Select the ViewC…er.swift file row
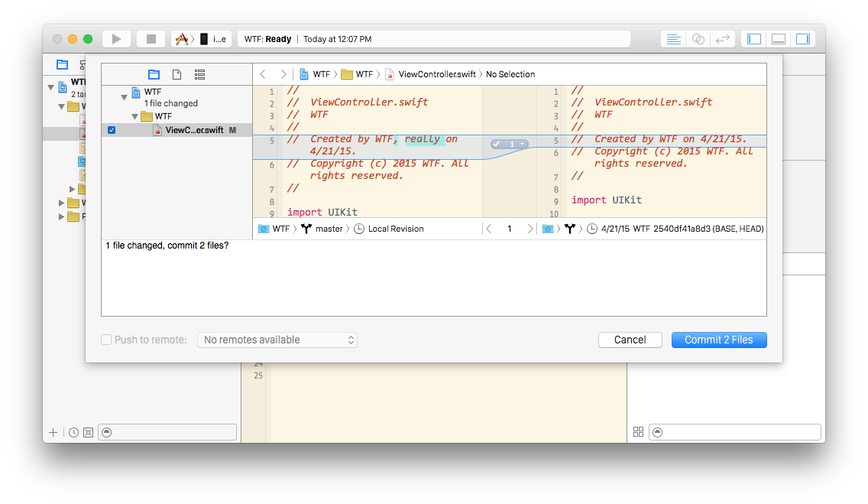Image resolution: width=868 pixels, height=504 pixels. coord(177,130)
